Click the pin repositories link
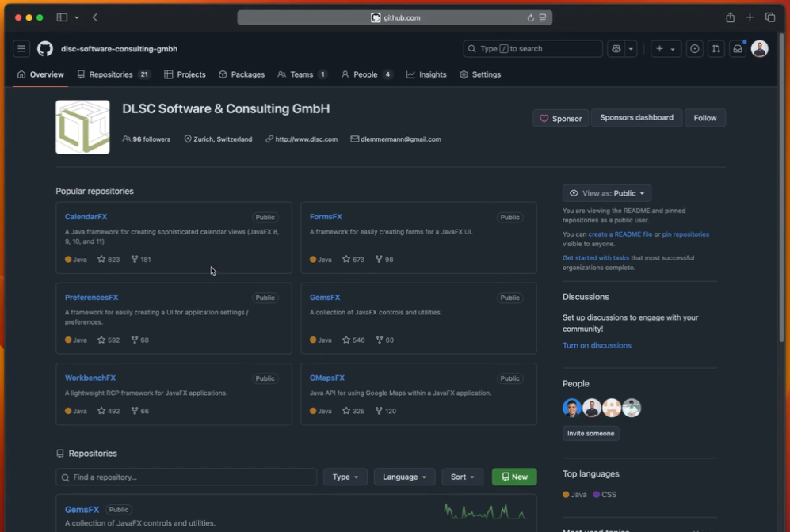This screenshot has height=532, width=790. coord(685,234)
